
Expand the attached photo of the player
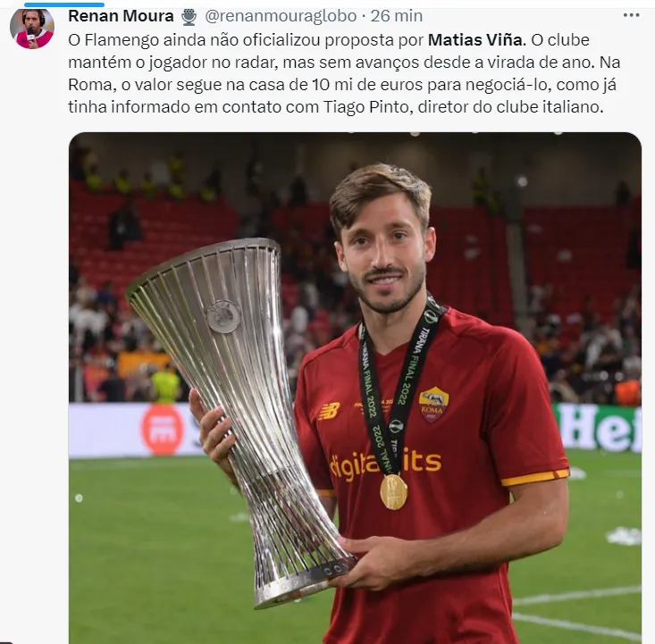355,388
